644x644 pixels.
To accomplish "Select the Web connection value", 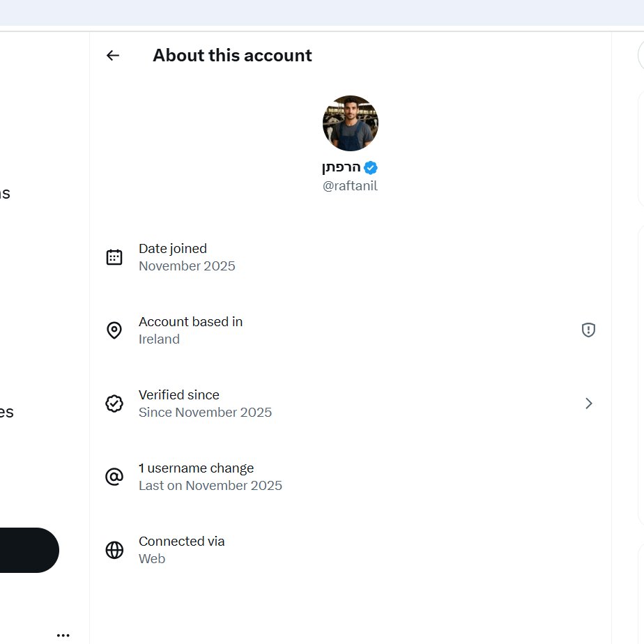I will (152, 559).
